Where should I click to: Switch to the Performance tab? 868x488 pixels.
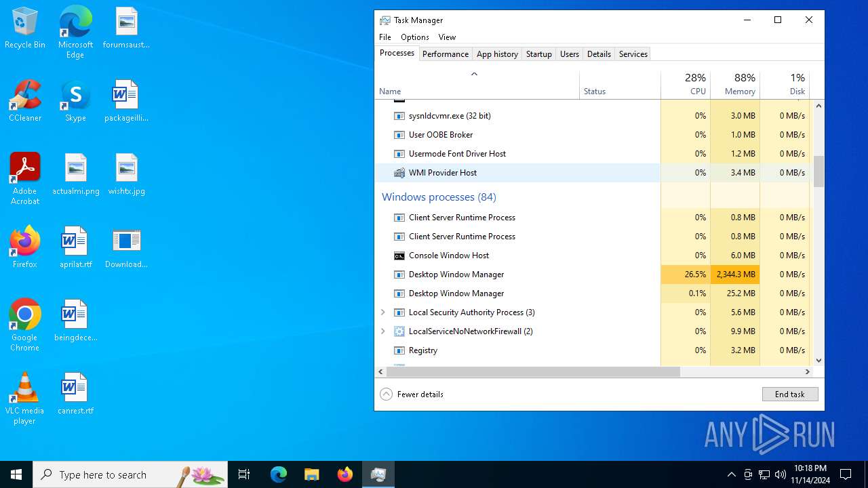pyautogui.click(x=446, y=54)
